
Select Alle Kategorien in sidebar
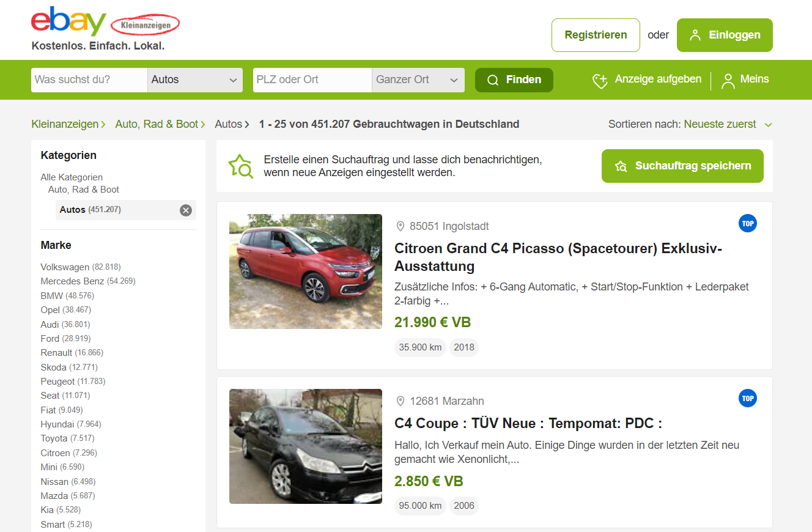click(72, 177)
